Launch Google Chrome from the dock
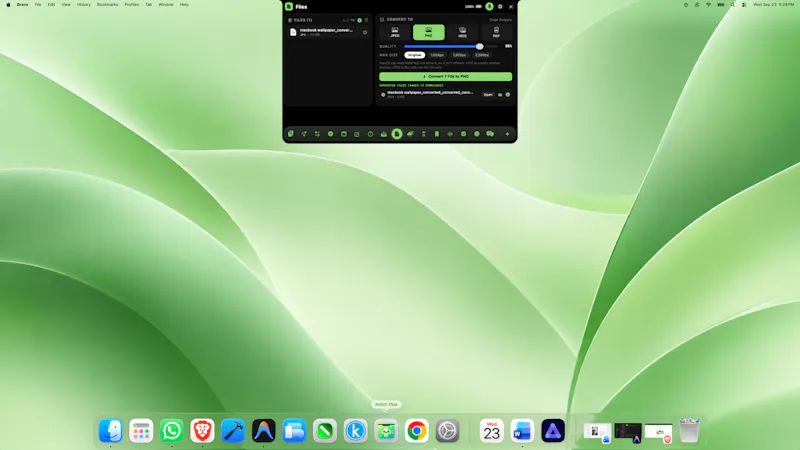Screen dimensions: 800x450 (x=416, y=431)
